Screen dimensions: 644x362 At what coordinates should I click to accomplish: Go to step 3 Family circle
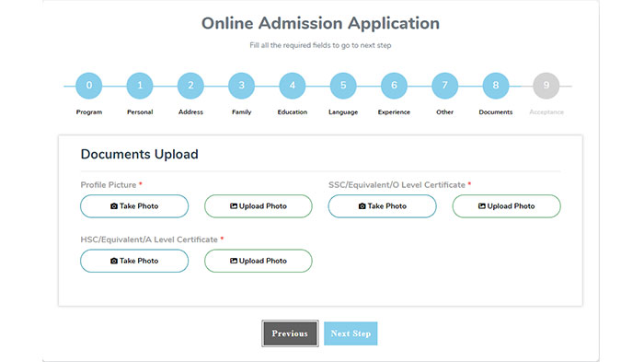241,86
